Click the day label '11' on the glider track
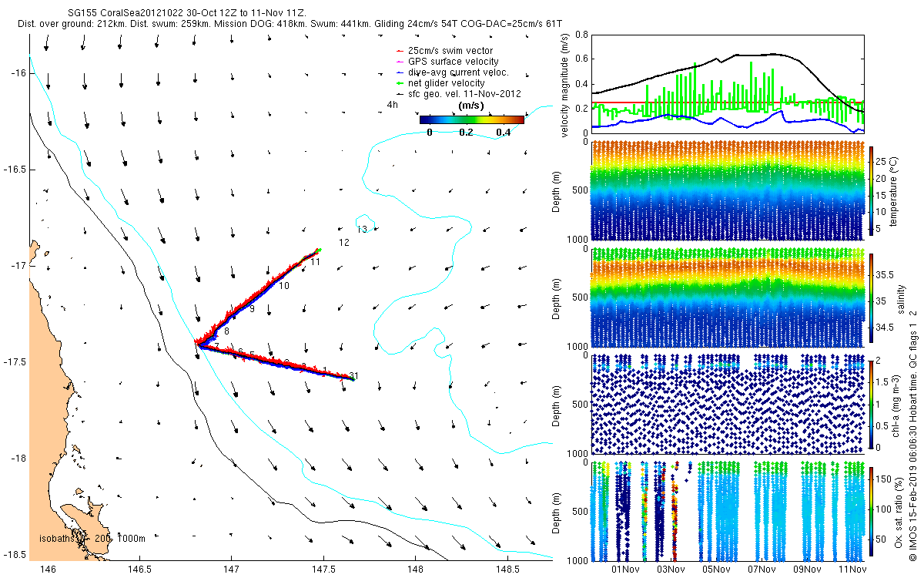924x578 pixels. click(316, 262)
